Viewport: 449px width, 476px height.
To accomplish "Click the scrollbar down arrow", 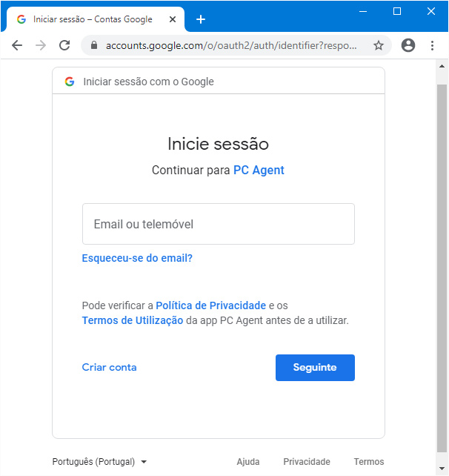I will point(442,468).
